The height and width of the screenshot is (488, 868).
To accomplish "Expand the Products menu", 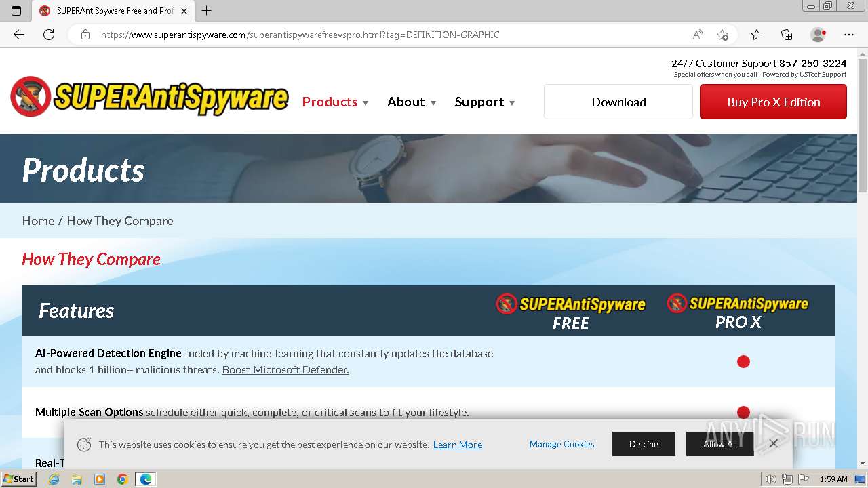I will point(335,102).
